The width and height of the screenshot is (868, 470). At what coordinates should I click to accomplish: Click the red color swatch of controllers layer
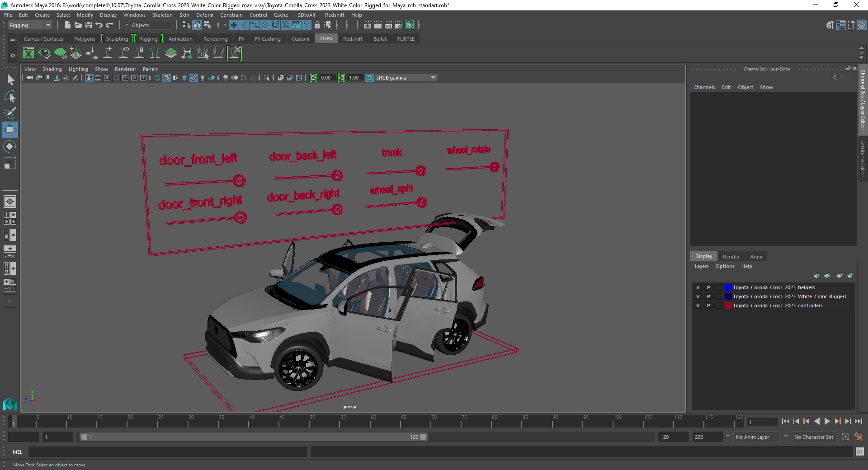tap(728, 305)
